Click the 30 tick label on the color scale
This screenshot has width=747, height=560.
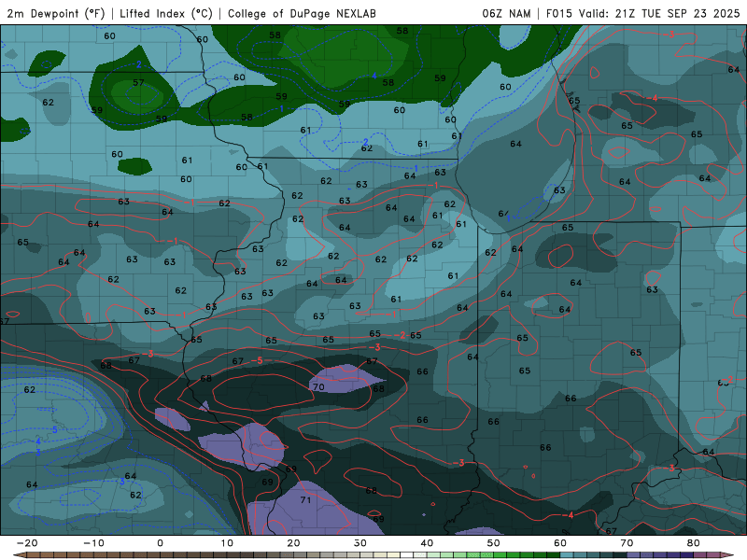click(x=360, y=543)
